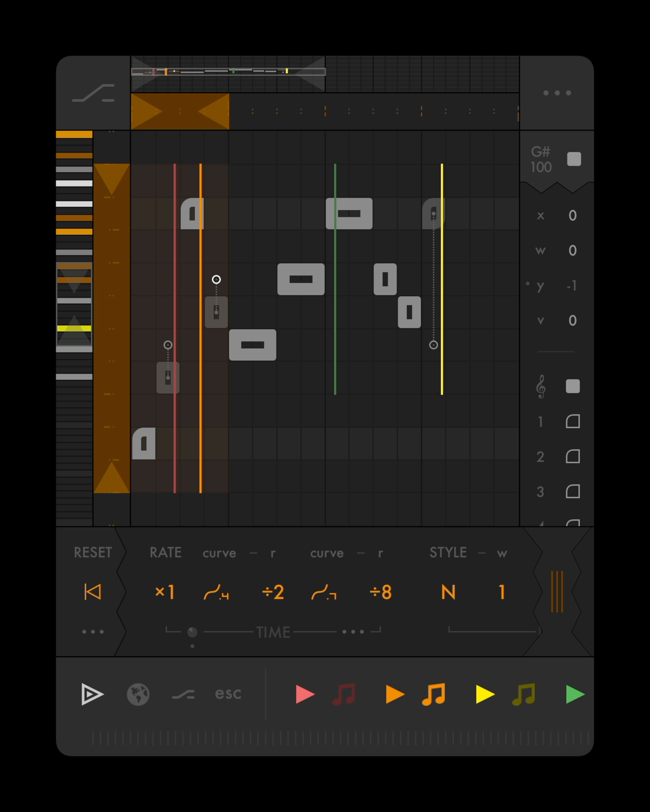Click the outlined play arrow icon

[92, 694]
